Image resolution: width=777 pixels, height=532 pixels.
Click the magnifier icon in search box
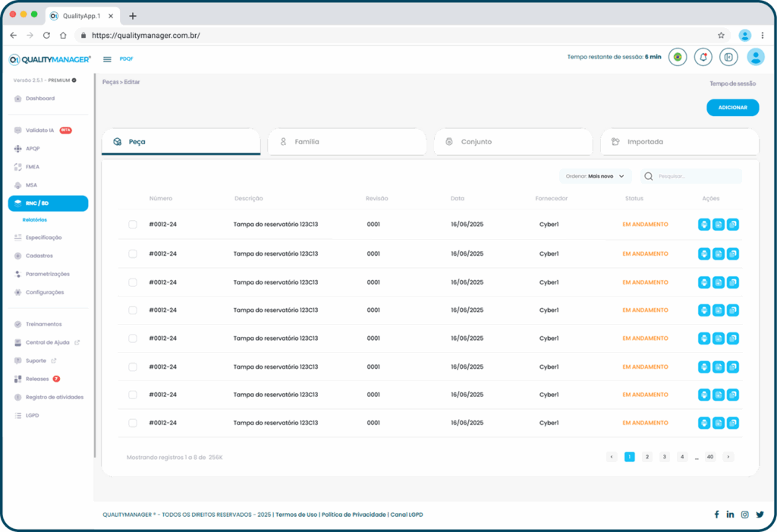(649, 176)
